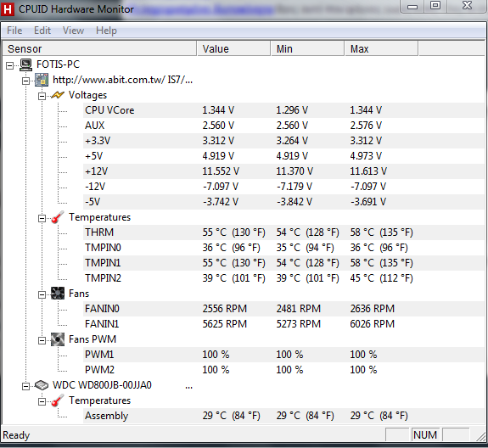The image size is (488, 448).
Task: Select the WDC WD800JB-00JJA0 label
Action: (102, 385)
